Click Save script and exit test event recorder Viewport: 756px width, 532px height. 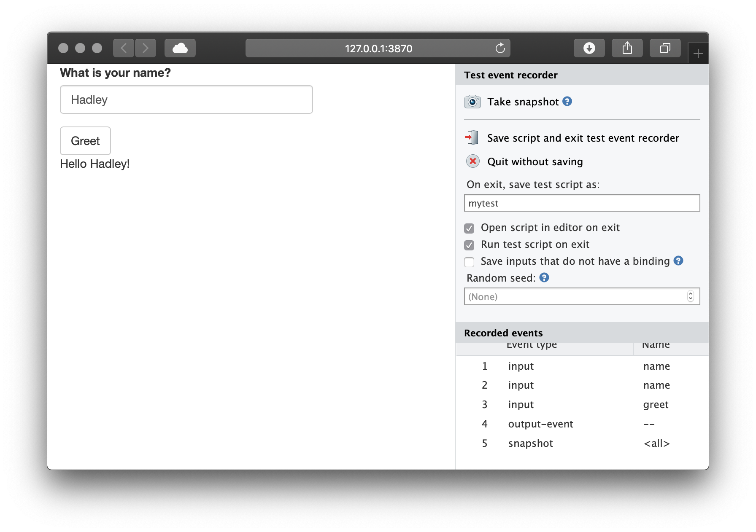click(583, 138)
